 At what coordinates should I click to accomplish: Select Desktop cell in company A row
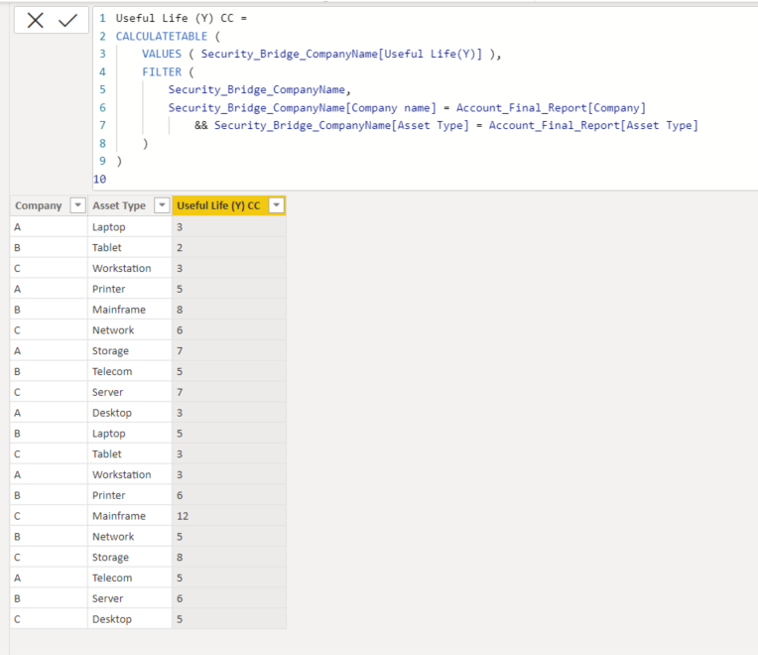(130, 413)
